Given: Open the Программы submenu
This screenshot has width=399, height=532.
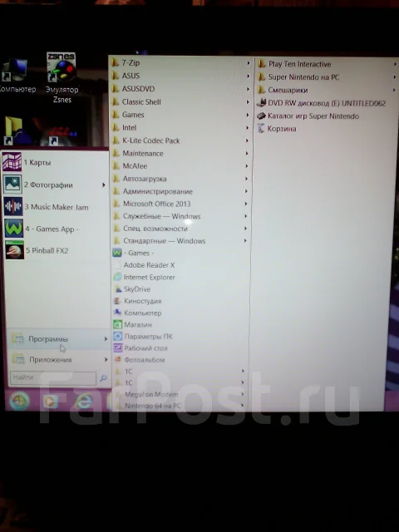Looking at the screenshot, I should (58, 338).
